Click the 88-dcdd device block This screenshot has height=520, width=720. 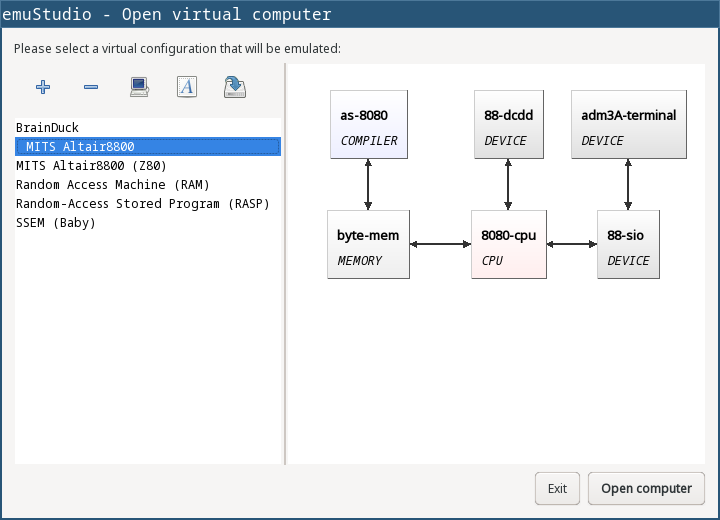509,124
